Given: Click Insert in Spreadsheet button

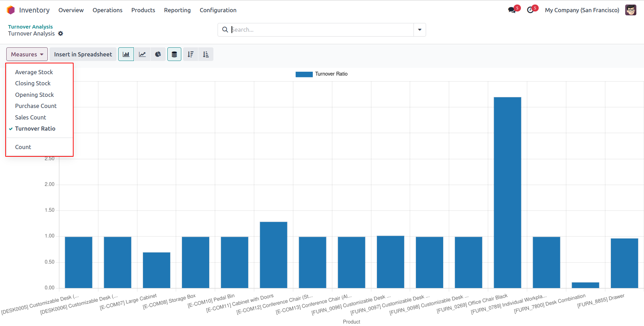Looking at the screenshot, I should point(83,54).
